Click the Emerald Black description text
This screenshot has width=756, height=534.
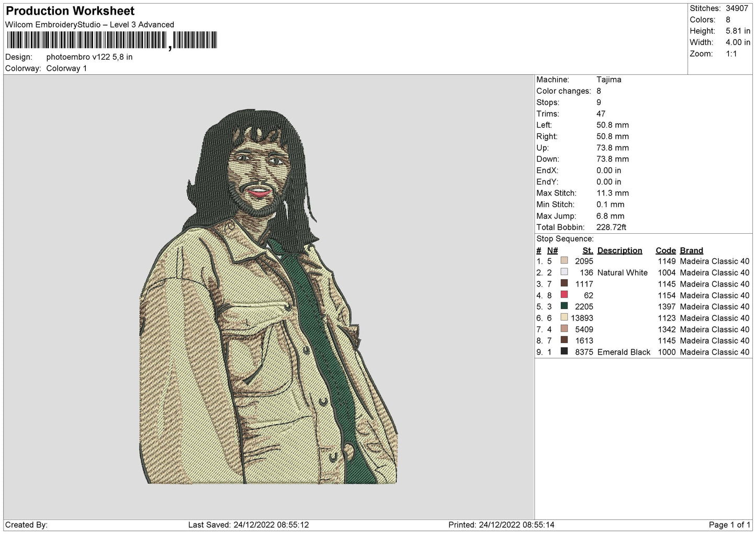[x=624, y=353]
